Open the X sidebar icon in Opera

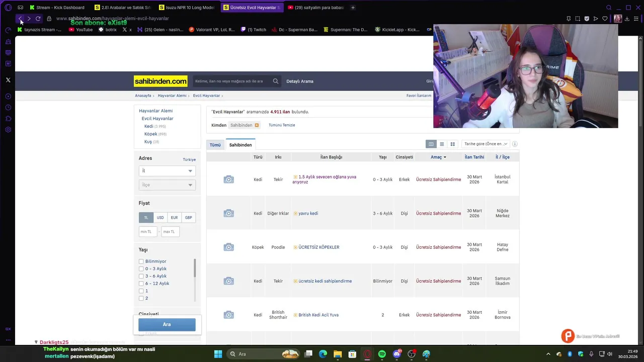(8, 80)
